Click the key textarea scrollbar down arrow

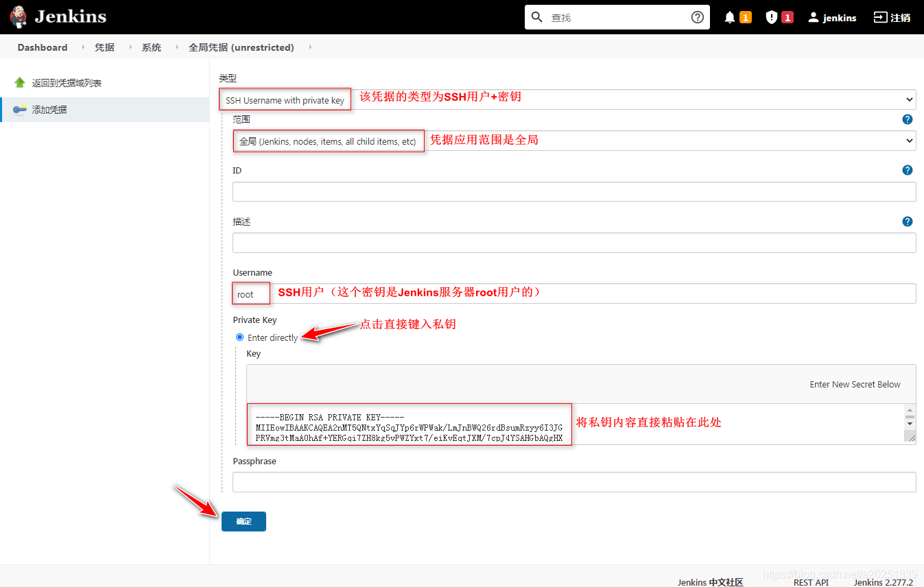pyautogui.click(x=910, y=423)
